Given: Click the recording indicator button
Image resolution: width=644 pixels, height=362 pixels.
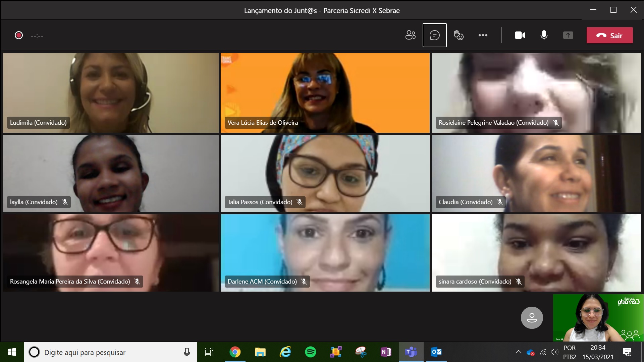Looking at the screenshot, I should (x=18, y=35).
